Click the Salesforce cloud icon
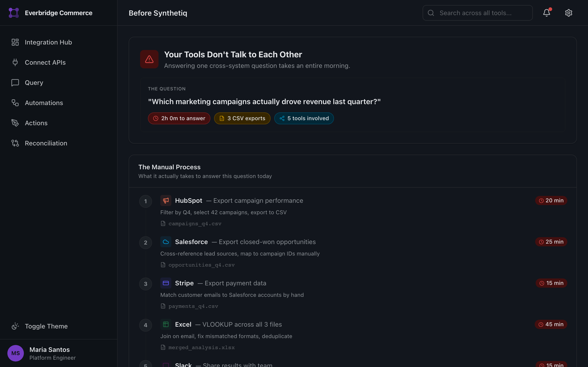Image resolution: width=588 pixels, height=367 pixels. click(166, 242)
